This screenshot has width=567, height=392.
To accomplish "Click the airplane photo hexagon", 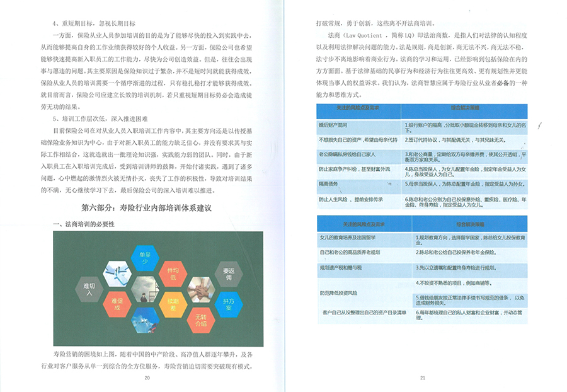I will click(145, 320).
